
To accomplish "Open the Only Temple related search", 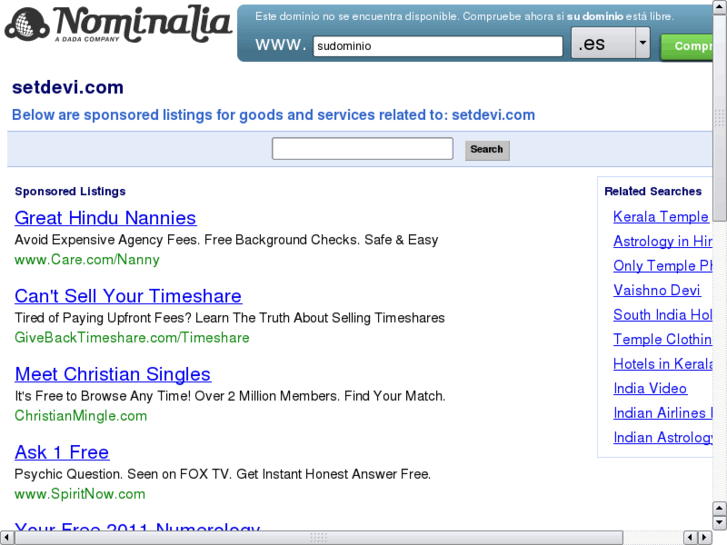I will [663, 266].
